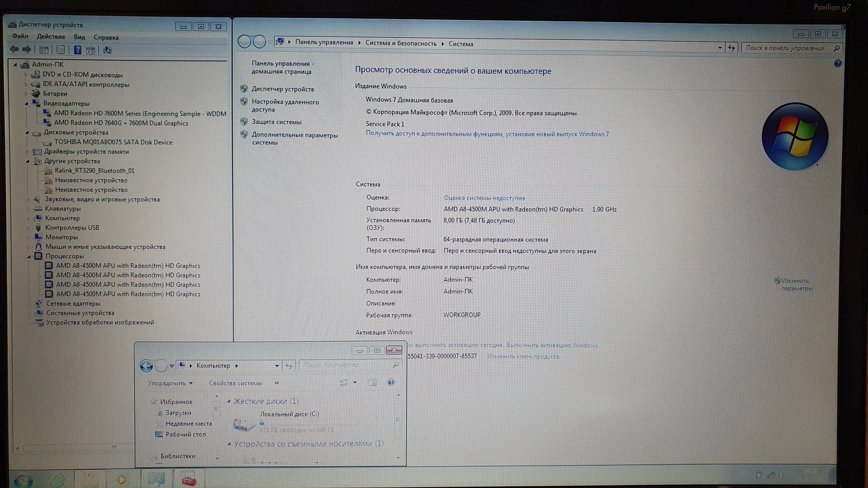
Task: Click the Защита системы link
Action: (x=276, y=122)
